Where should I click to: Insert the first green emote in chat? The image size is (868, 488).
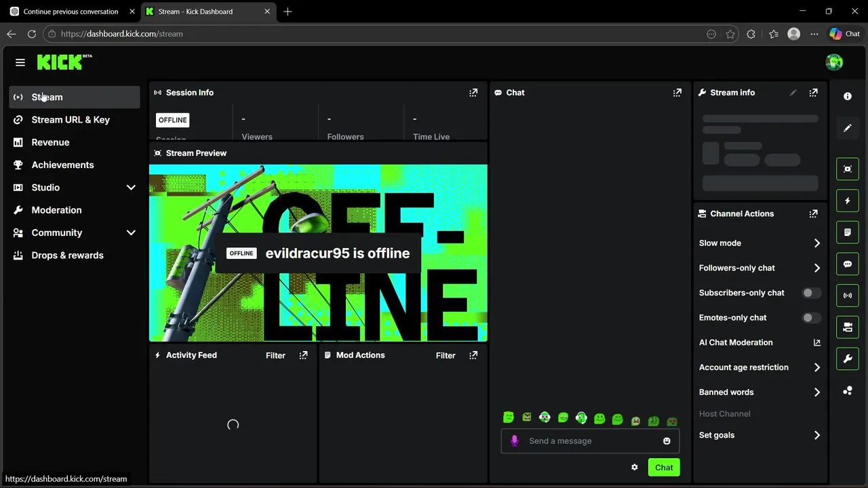point(509,418)
